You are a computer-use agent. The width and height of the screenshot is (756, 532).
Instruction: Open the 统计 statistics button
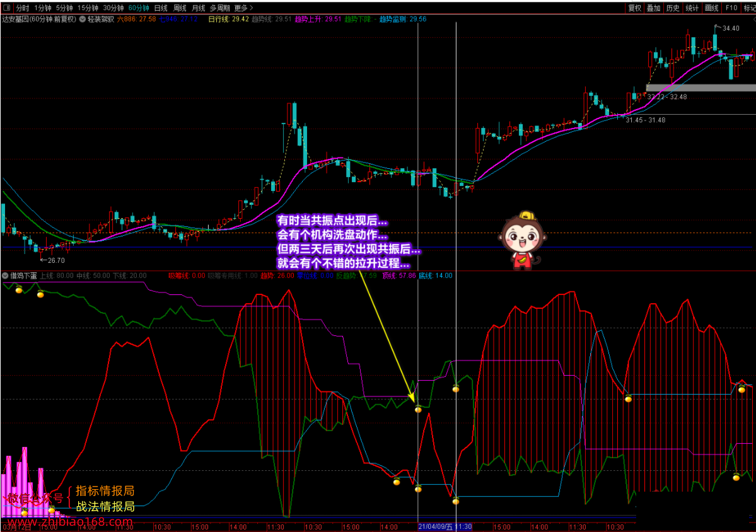(x=692, y=8)
